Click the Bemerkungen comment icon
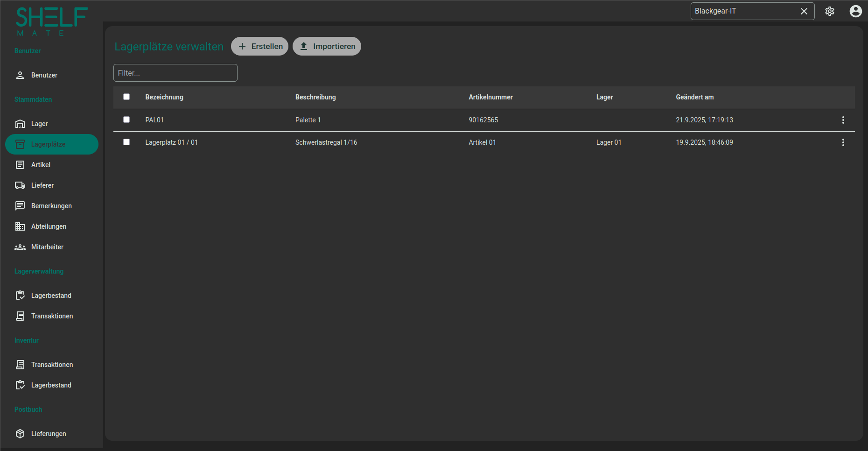Viewport: 868px width, 451px height. tap(20, 206)
